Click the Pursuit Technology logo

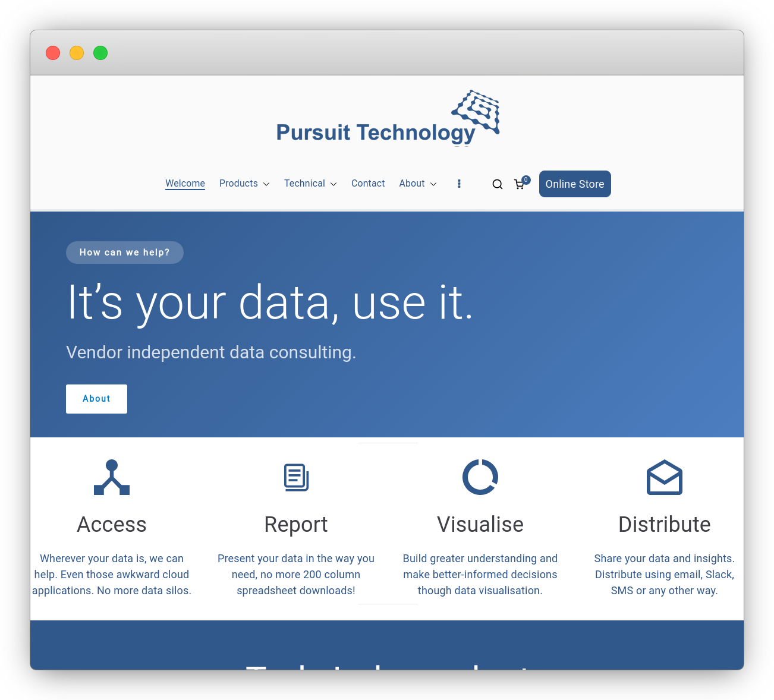point(388,118)
